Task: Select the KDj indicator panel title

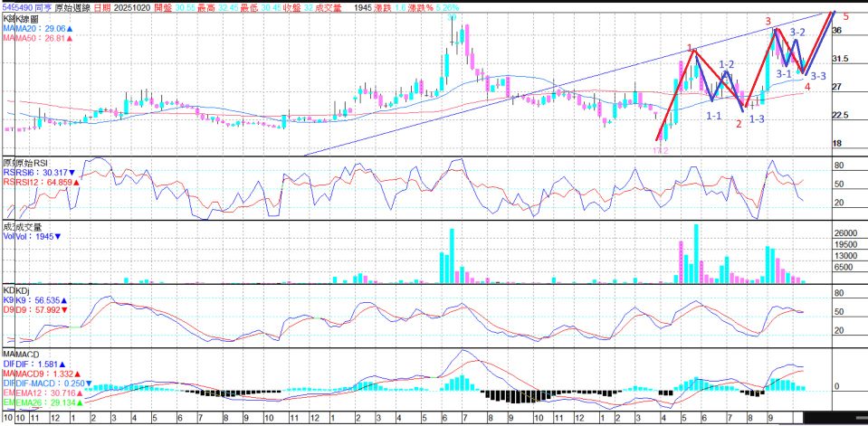Action: (21, 289)
